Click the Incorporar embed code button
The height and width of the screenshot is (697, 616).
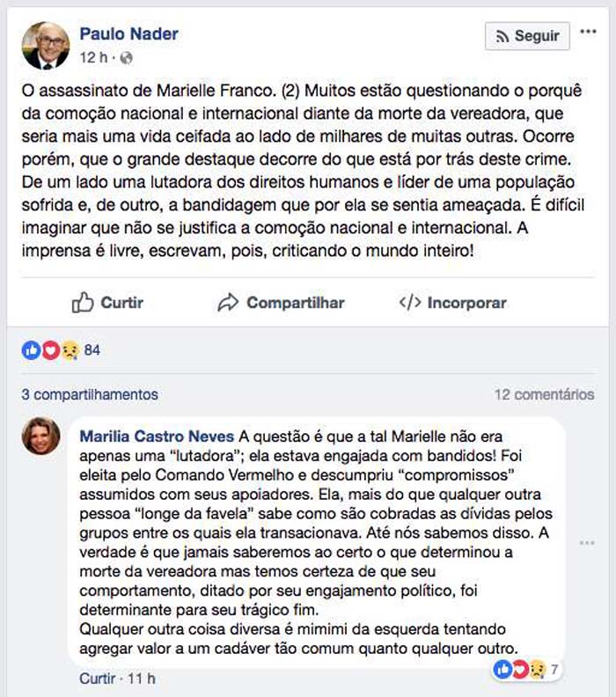tap(453, 303)
